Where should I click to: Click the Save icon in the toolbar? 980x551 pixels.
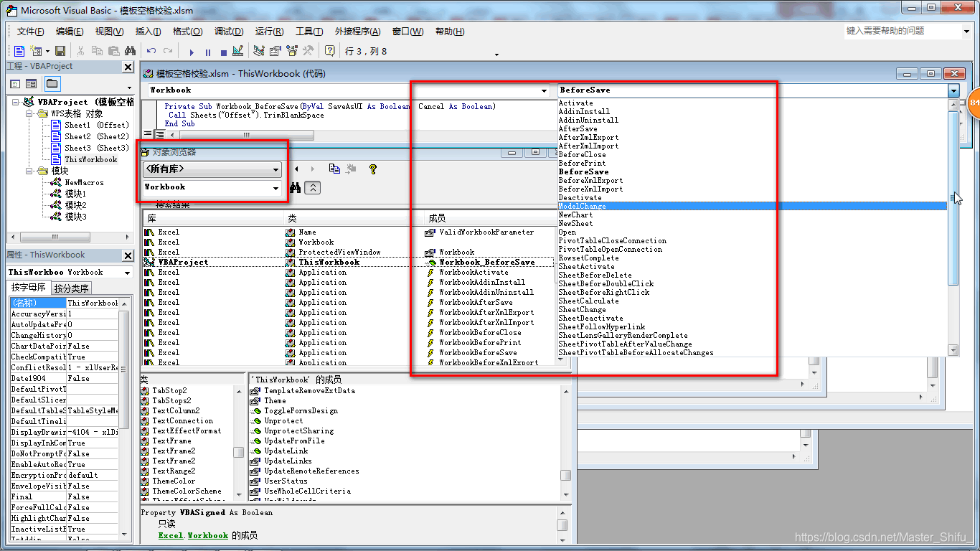pos(60,51)
